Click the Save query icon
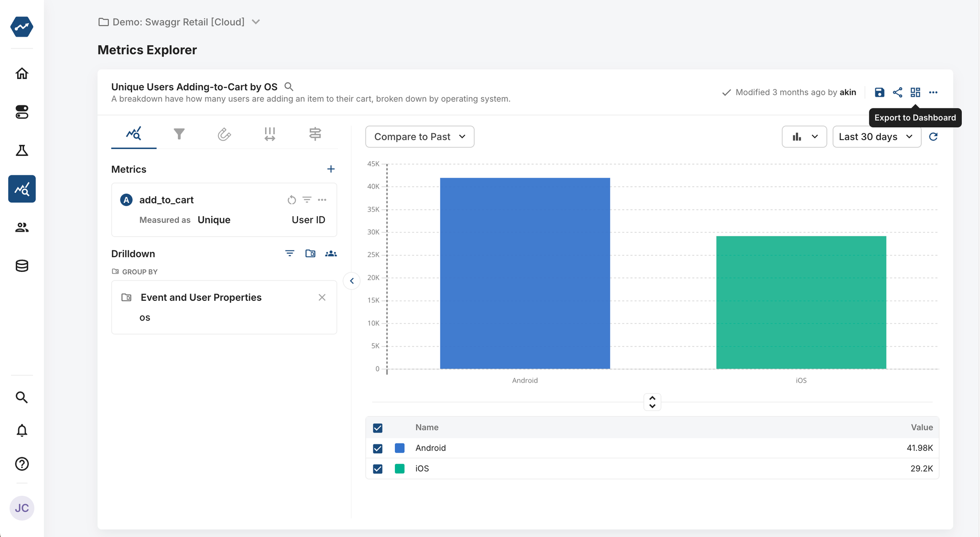980x537 pixels. pyautogui.click(x=881, y=92)
